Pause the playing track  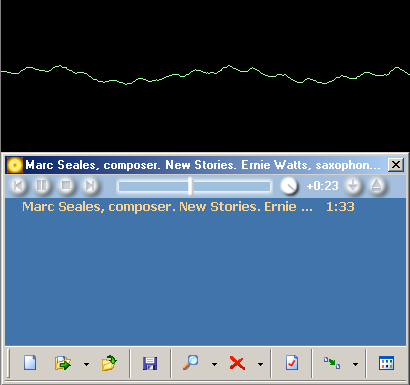pyautogui.click(x=42, y=186)
